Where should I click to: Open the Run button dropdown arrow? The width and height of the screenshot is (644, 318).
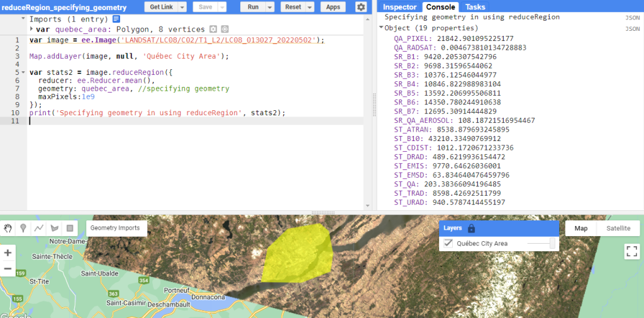[x=270, y=7]
